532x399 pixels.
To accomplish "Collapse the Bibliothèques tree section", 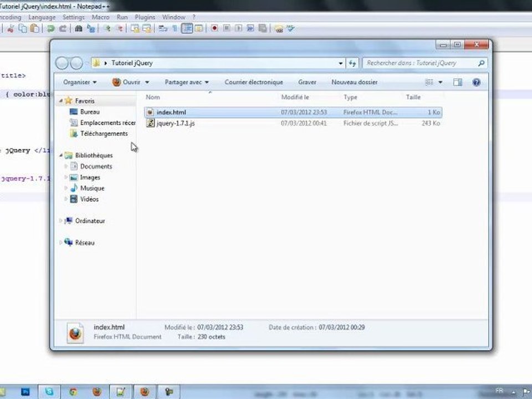I will [61, 155].
